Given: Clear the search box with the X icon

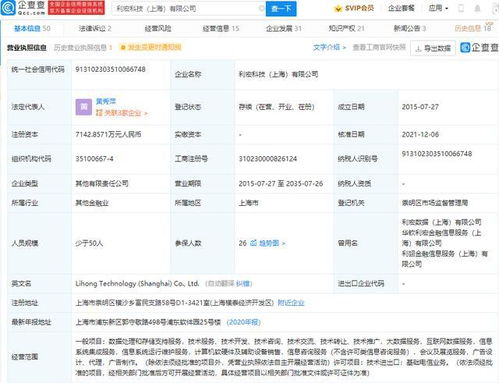Looking at the screenshot, I should tap(261, 9).
